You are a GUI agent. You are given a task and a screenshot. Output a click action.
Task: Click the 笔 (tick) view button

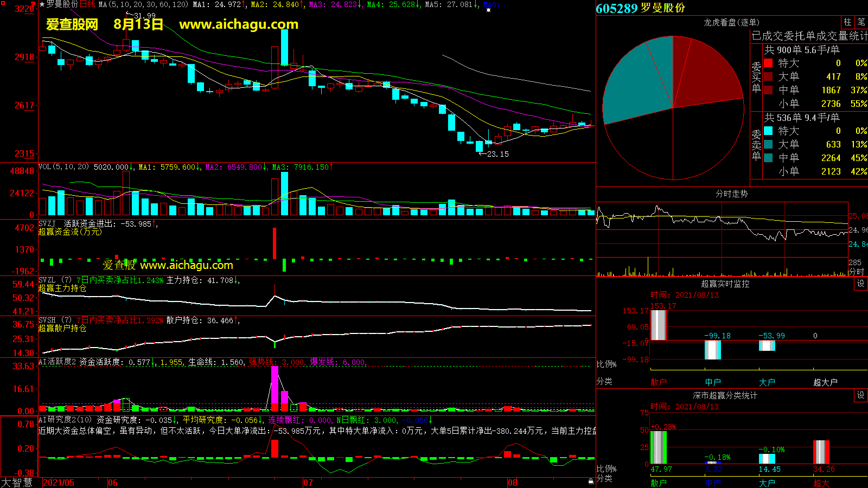point(861,22)
